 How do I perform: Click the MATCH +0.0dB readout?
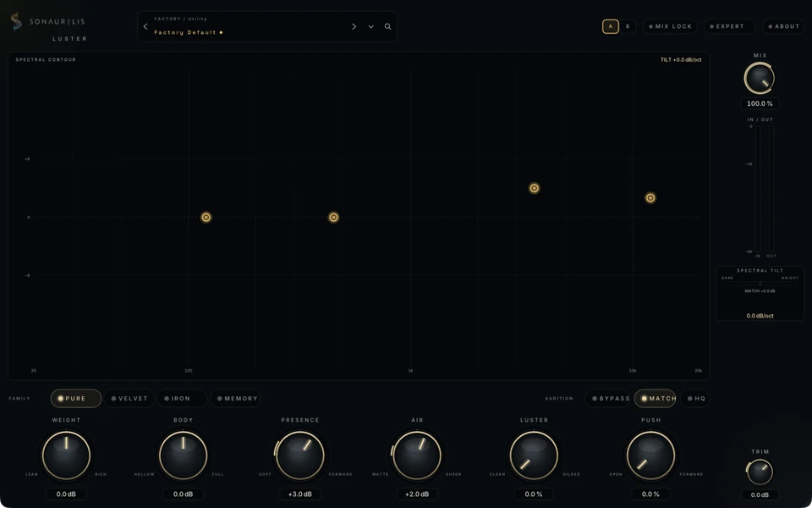[x=760, y=291]
